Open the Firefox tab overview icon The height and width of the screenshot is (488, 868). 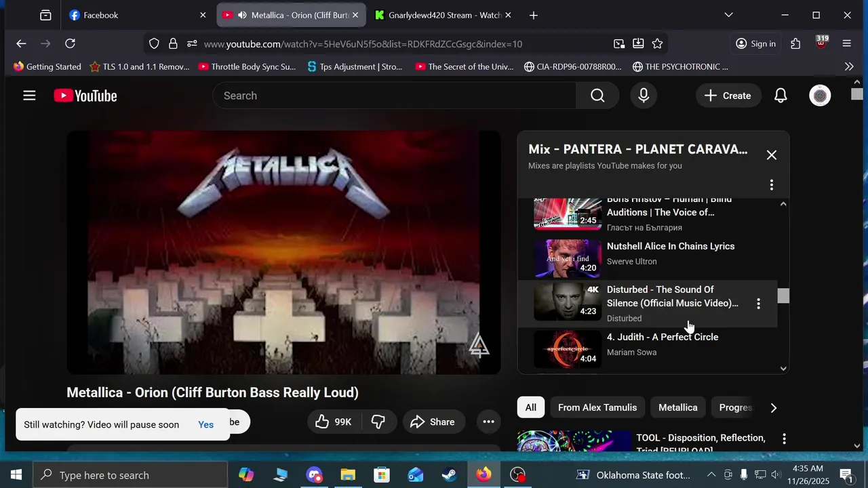pos(45,15)
